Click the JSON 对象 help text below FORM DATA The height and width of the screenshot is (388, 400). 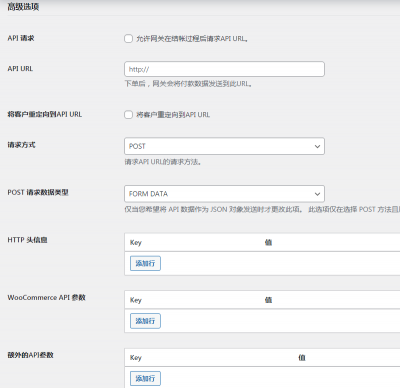(262, 209)
